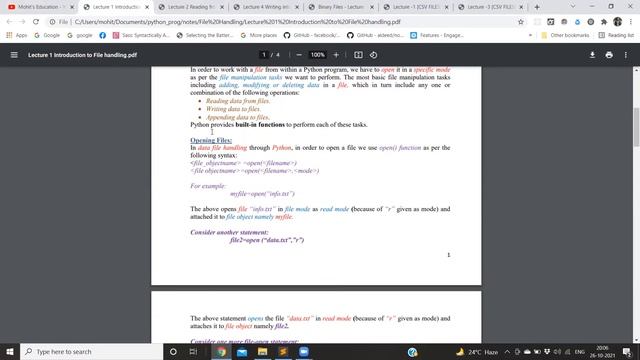The width and height of the screenshot is (640, 360).
Task: Open the Extensions puzzle icon
Action: tap(604, 22)
